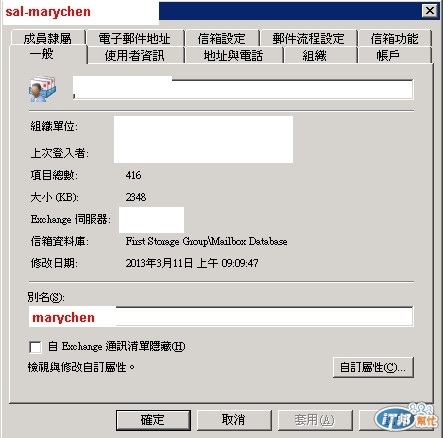Select the 信箱設定 tab
443x438 pixels.
[x=222, y=38]
